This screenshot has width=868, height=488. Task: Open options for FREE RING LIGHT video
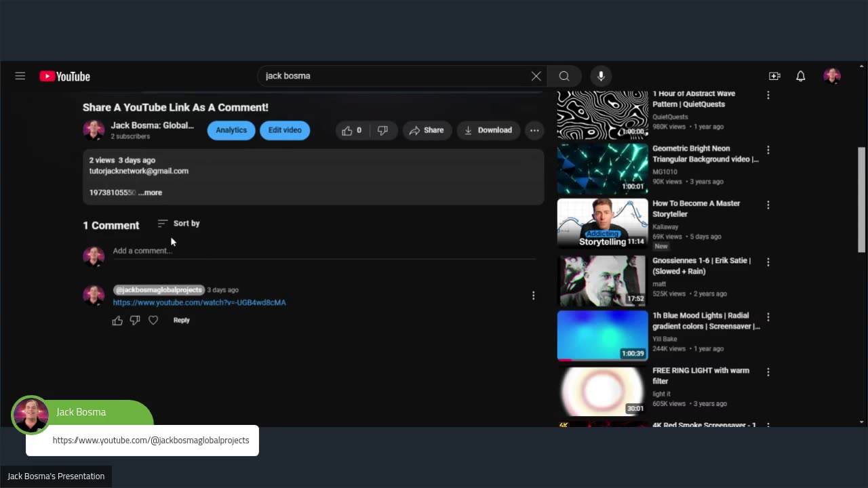point(768,371)
